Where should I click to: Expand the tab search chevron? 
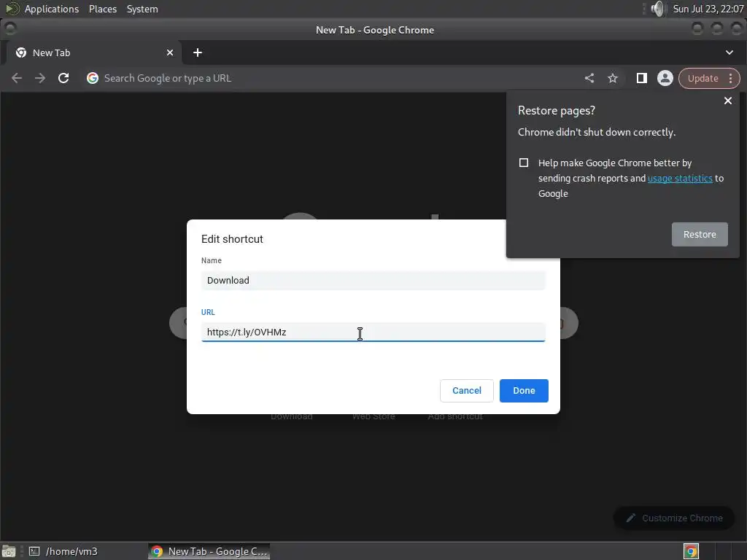point(729,52)
